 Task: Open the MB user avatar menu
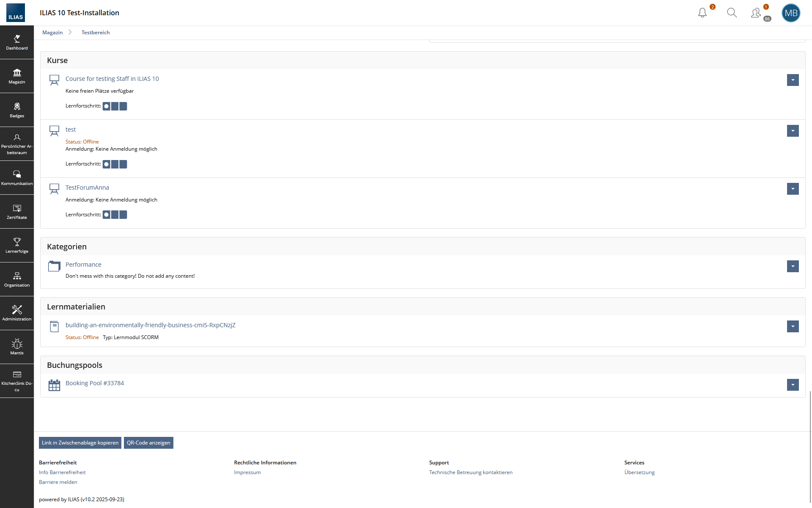(791, 13)
